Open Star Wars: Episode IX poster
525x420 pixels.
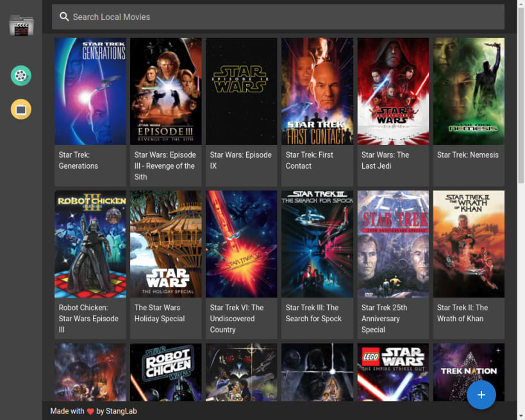(242, 91)
